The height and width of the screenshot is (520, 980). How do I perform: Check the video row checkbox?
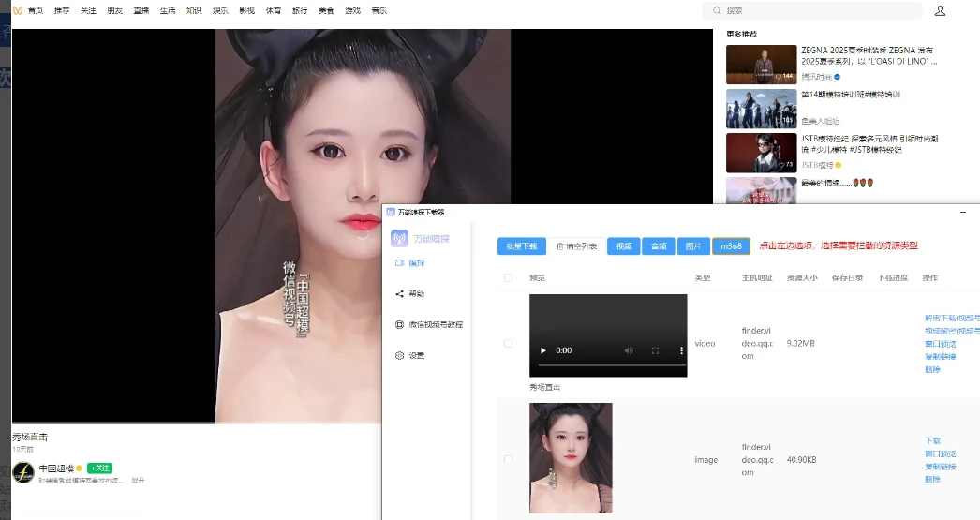tap(508, 343)
